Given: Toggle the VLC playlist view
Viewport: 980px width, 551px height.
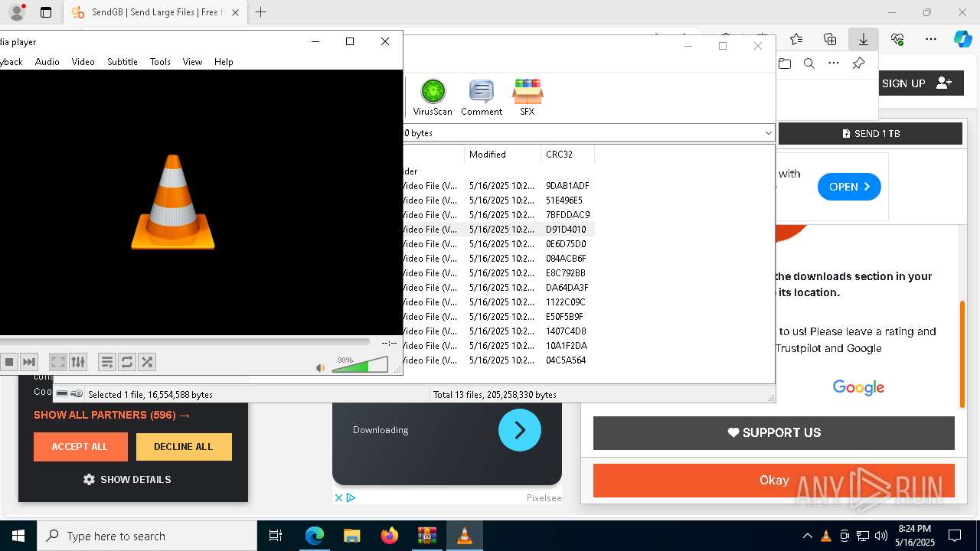Looking at the screenshot, I should tap(107, 362).
